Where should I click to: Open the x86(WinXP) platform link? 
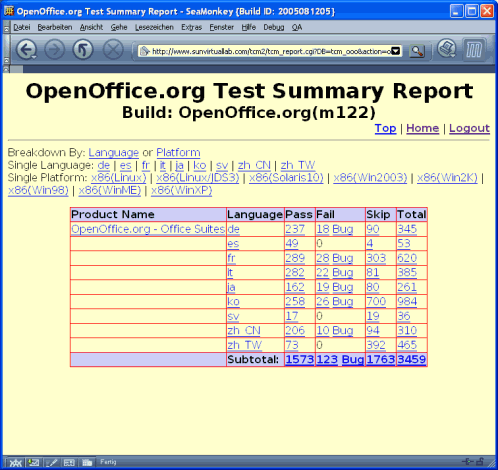coord(182,191)
